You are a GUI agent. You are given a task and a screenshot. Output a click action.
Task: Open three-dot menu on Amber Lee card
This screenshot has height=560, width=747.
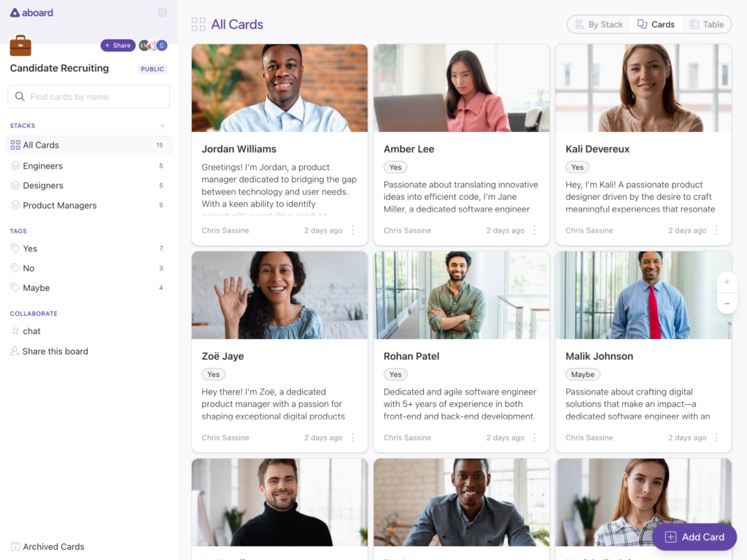click(x=535, y=230)
